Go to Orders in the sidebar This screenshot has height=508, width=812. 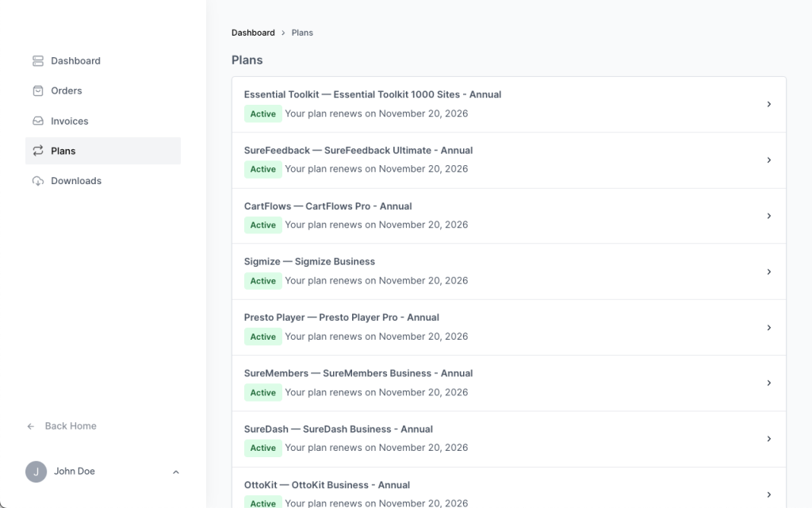[67, 91]
